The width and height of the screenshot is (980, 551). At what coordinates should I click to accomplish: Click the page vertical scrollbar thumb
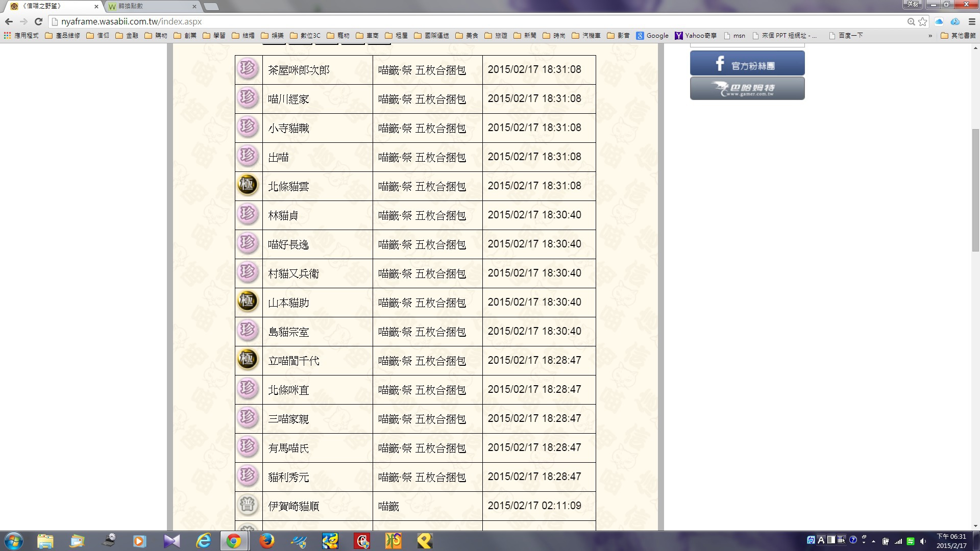(x=975, y=190)
